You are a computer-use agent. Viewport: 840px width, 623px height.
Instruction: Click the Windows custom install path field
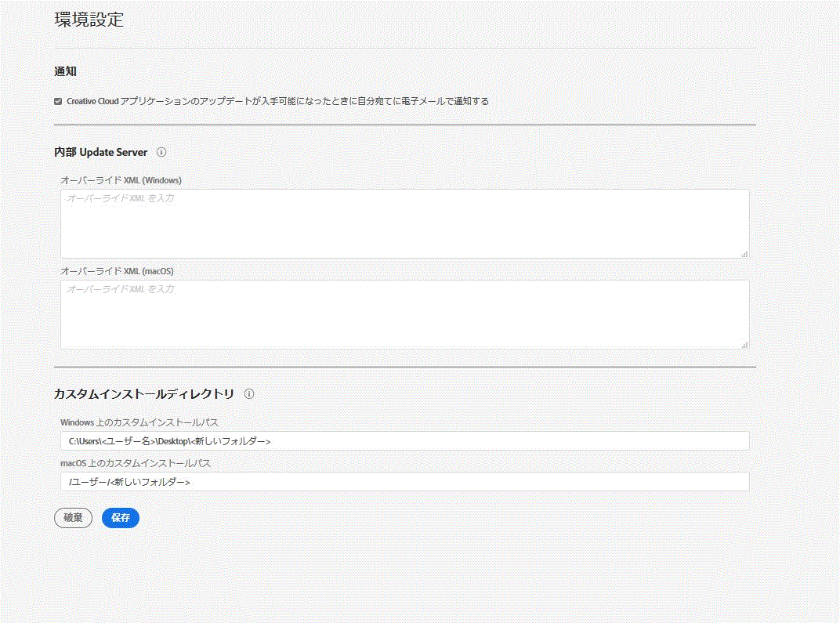pos(404,441)
